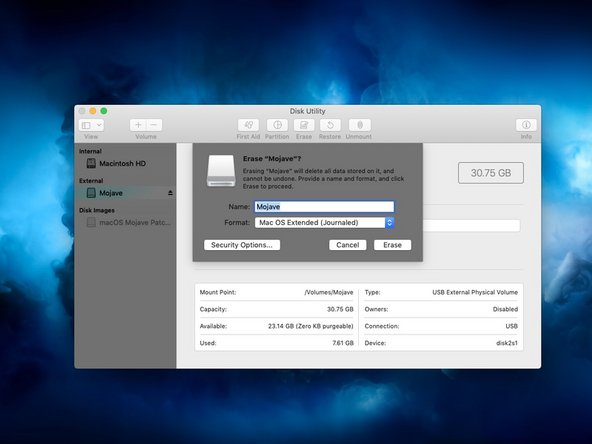Click the external drive icon in dialog

[x=221, y=170]
